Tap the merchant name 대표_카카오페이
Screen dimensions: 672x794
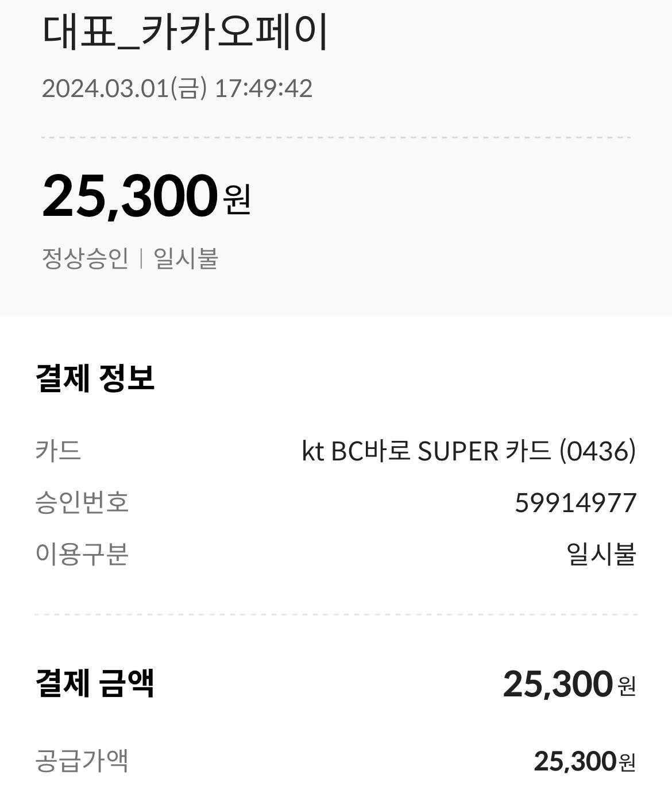click(185, 34)
